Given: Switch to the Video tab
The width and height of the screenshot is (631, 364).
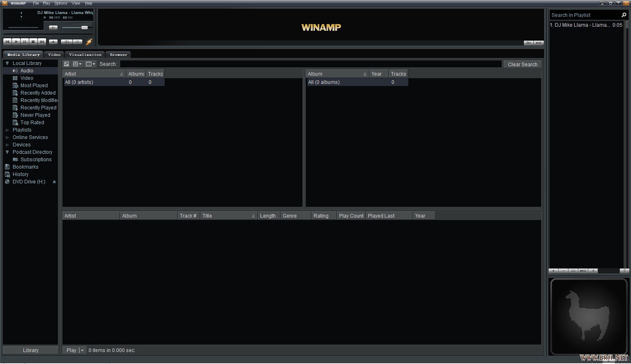Looking at the screenshot, I should pos(54,55).
